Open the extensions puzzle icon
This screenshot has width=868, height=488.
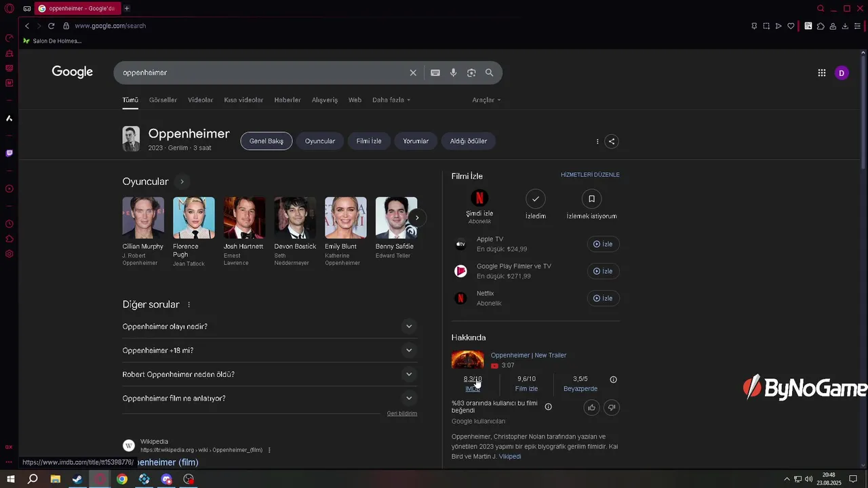(x=821, y=26)
